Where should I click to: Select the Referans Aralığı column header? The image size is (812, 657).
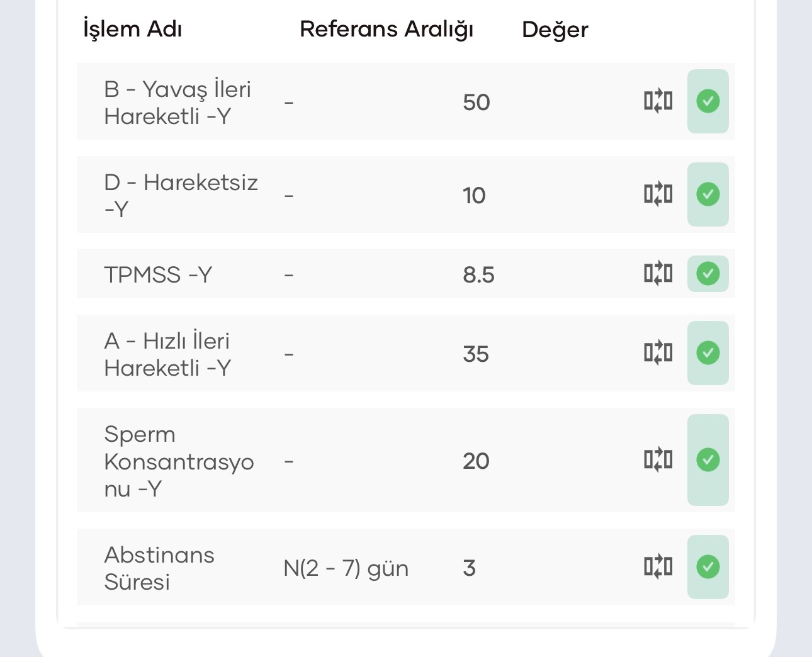386,30
